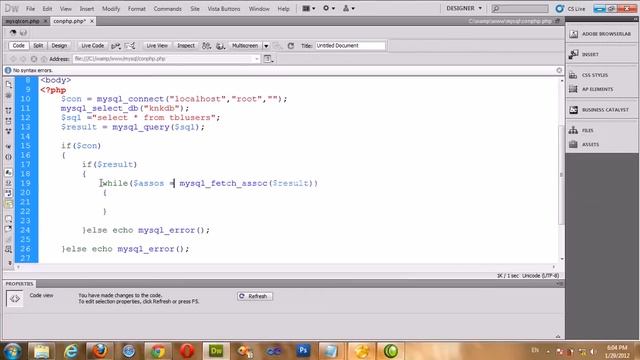Open the CS Live button
The height and width of the screenshot is (360, 640).
point(570,9)
